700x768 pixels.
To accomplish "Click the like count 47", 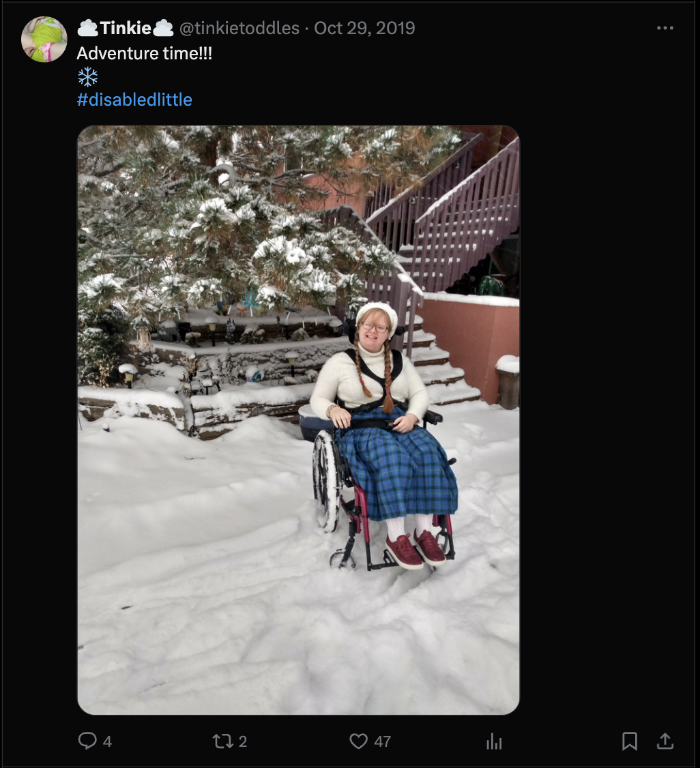I will click(x=383, y=741).
